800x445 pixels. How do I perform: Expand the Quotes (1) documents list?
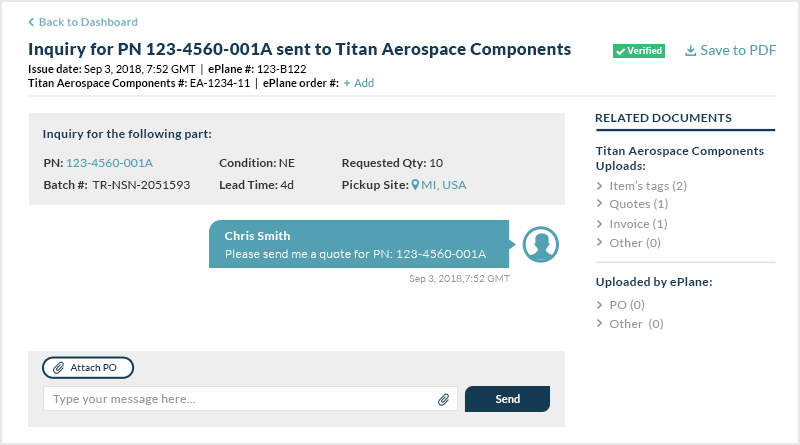click(633, 204)
